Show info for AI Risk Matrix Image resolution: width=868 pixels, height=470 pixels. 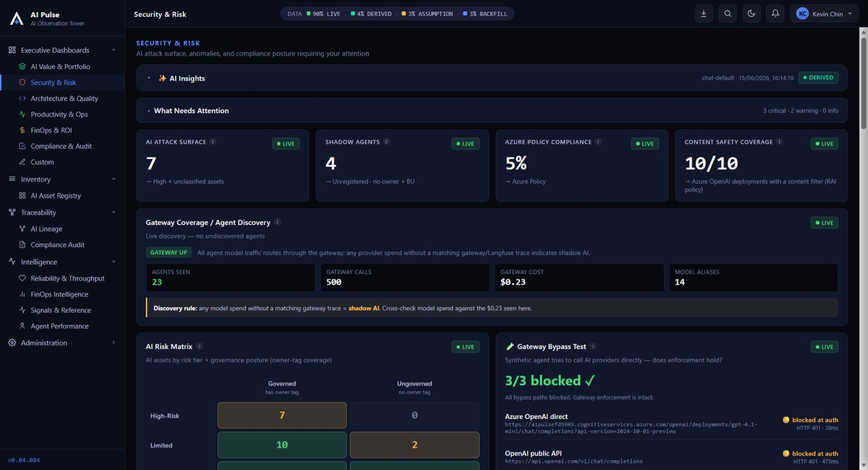tap(199, 346)
